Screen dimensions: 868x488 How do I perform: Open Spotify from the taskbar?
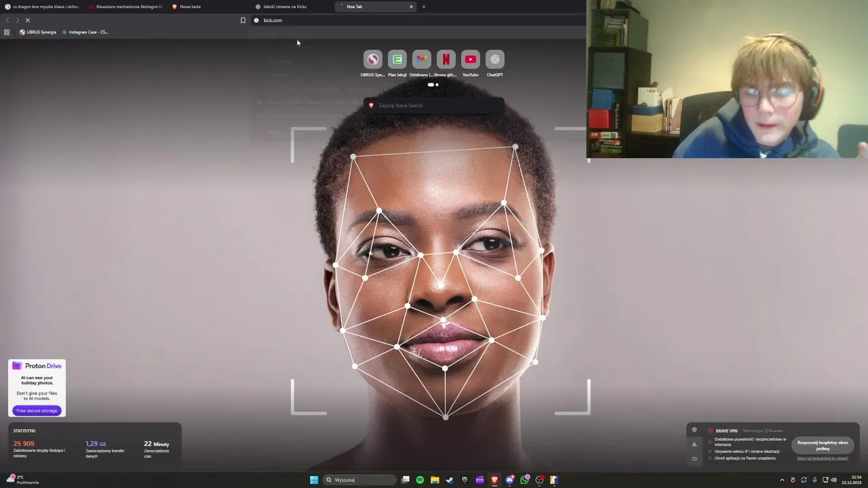coord(420,480)
